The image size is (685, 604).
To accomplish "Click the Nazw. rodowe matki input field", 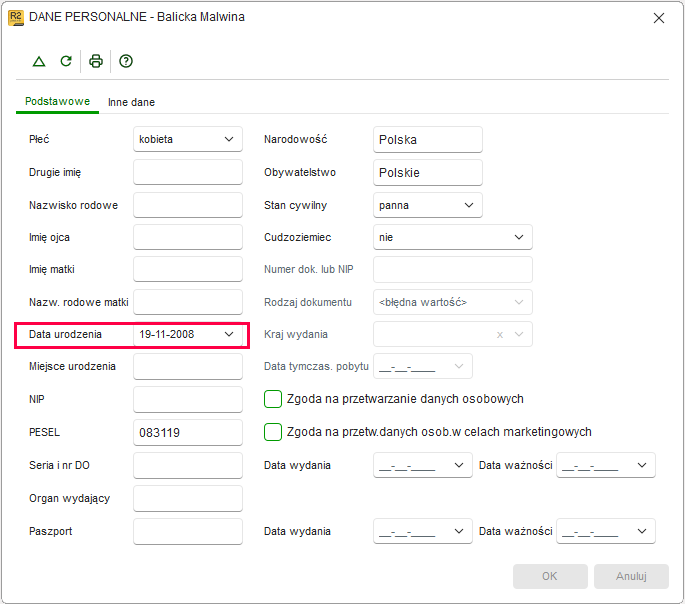I will (188, 302).
